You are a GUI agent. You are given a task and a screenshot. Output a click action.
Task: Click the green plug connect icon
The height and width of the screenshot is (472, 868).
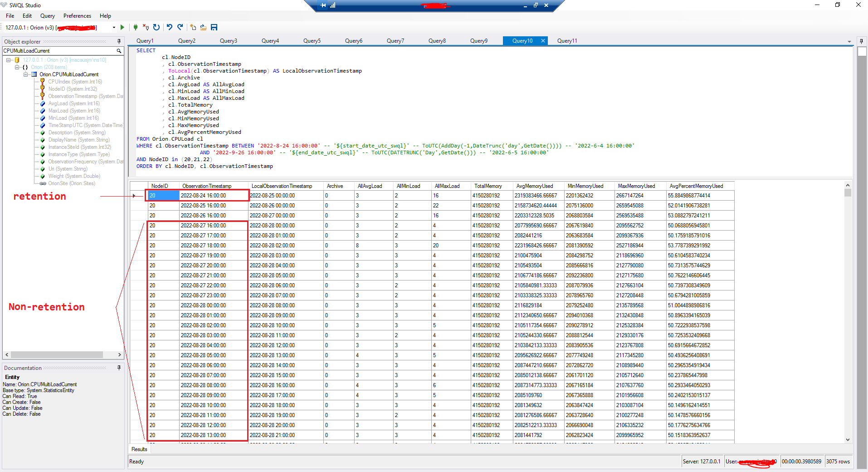[x=135, y=28]
